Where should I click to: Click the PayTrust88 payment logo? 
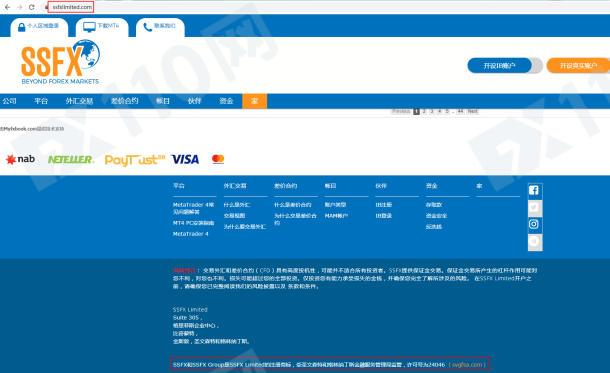(x=135, y=160)
